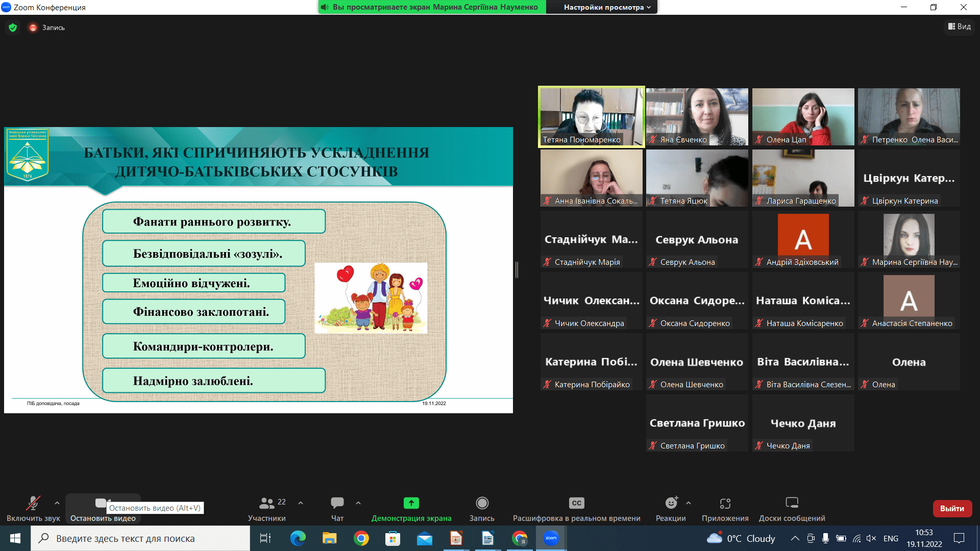The image size is (980, 551).
Task: Unmute microphone with the audio toggle
Action: (33, 503)
